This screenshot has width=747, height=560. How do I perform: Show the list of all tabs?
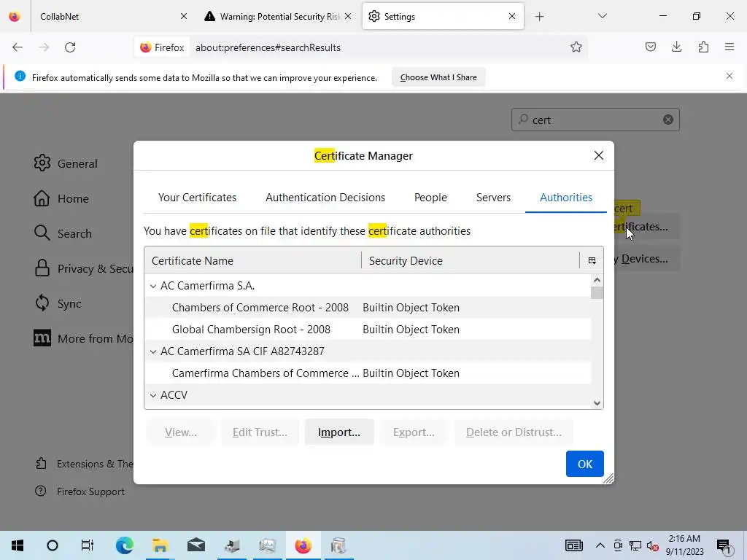coord(602,16)
